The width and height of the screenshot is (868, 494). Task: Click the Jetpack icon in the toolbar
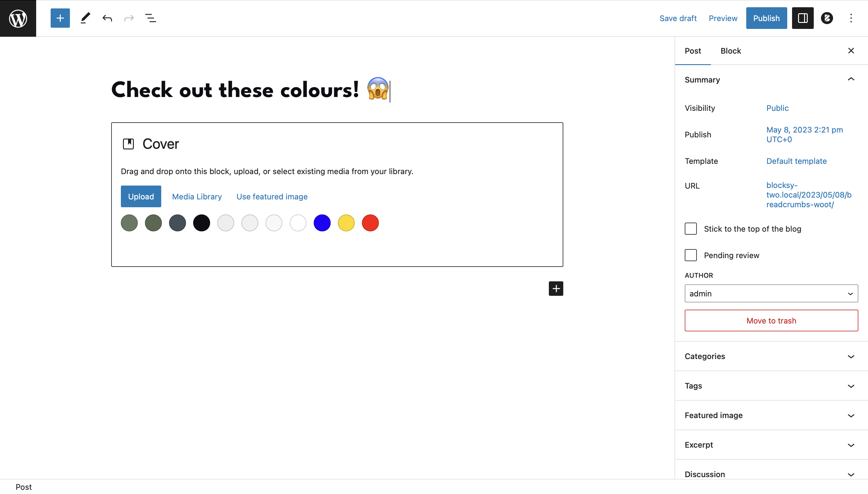pyautogui.click(x=827, y=18)
